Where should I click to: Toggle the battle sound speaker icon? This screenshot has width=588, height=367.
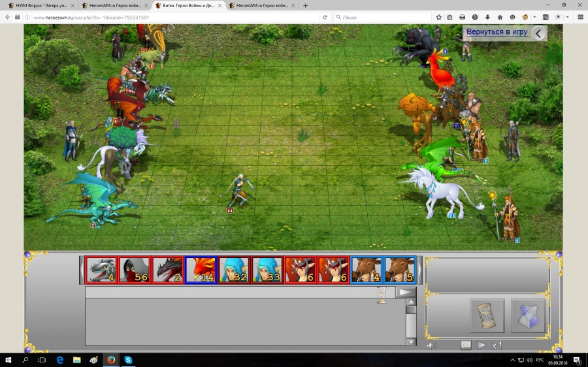tap(431, 345)
